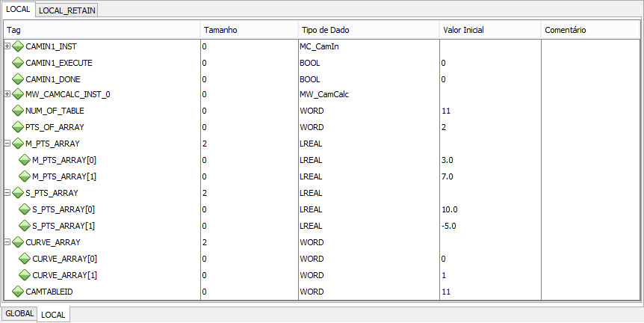Screen dimensions: 644x323
Task: Collapse the M_PTS_ARRAY node
Action: 7,144
